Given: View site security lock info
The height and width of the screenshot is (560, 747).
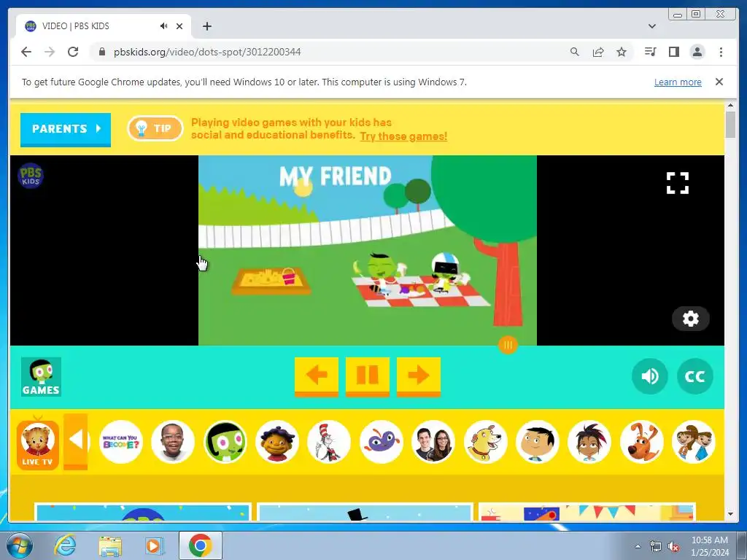Looking at the screenshot, I should click(x=101, y=52).
